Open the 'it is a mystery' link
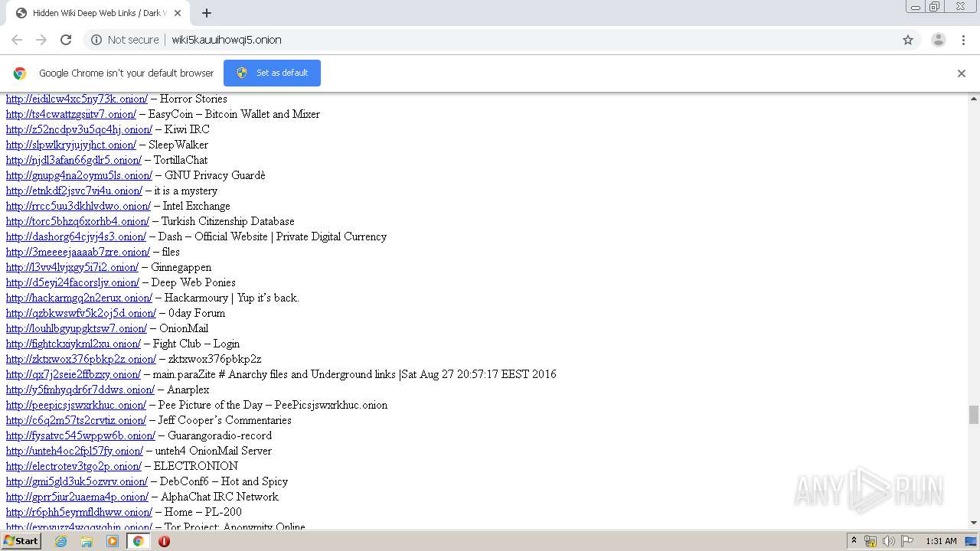This screenshot has height=551, width=980. [74, 191]
